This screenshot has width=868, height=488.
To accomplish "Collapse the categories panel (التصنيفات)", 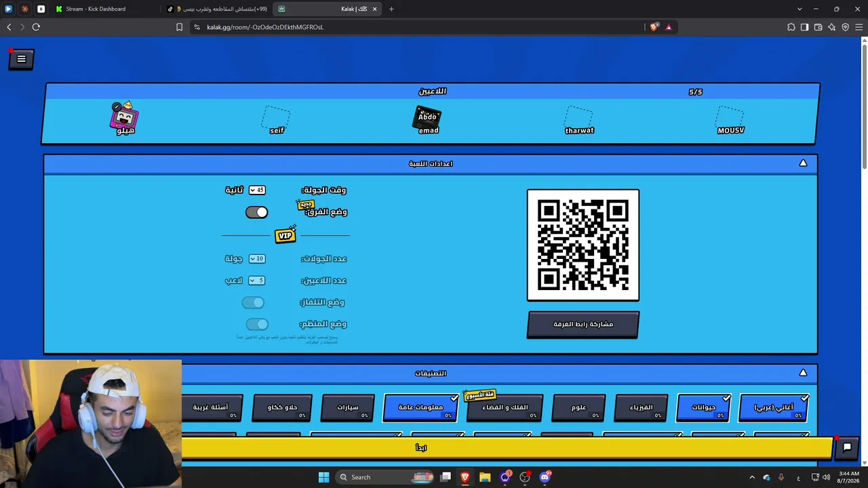I will pyautogui.click(x=803, y=373).
